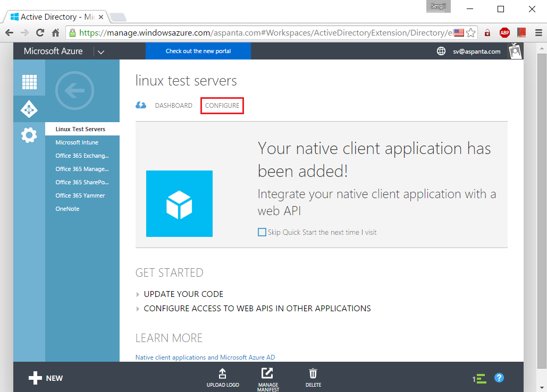Check Skip Quick Start the next time I visit
This screenshot has height=392, width=547.
pyautogui.click(x=262, y=232)
